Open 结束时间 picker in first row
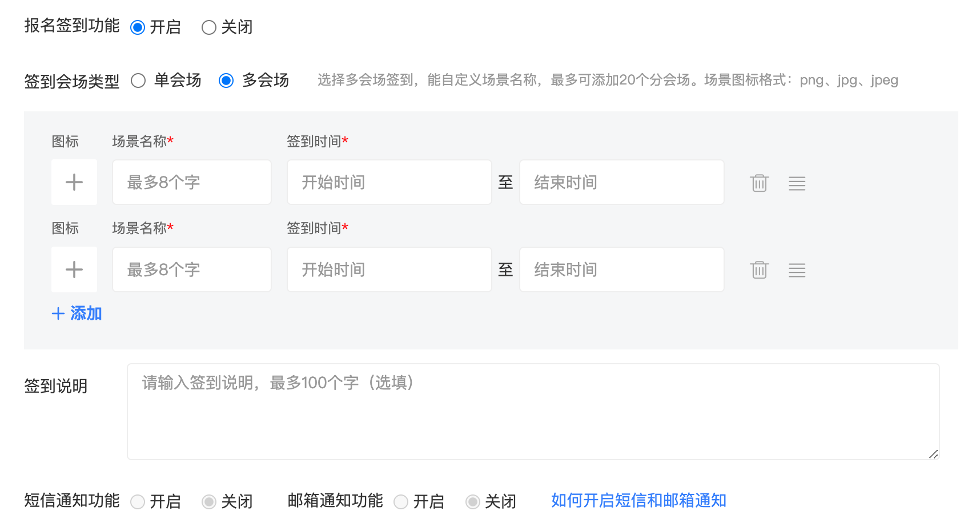The image size is (980, 531). point(621,182)
